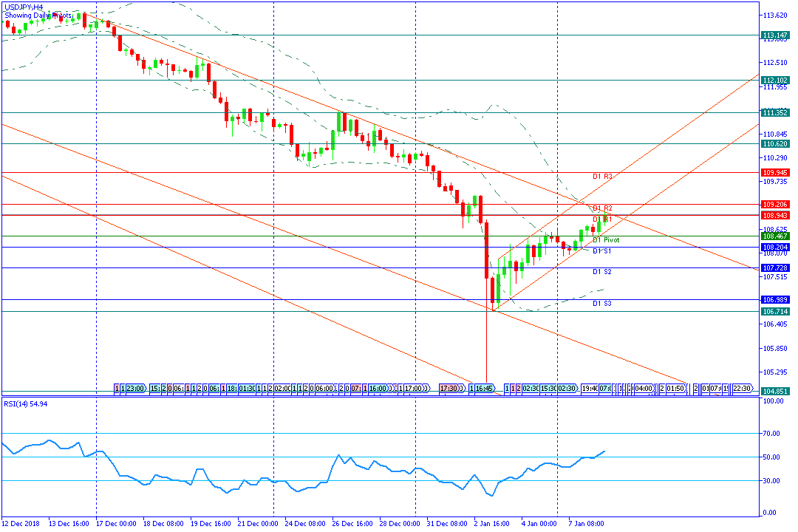
Task: Click the 19 Dec 16:00 time label
Action: [x=211, y=524]
